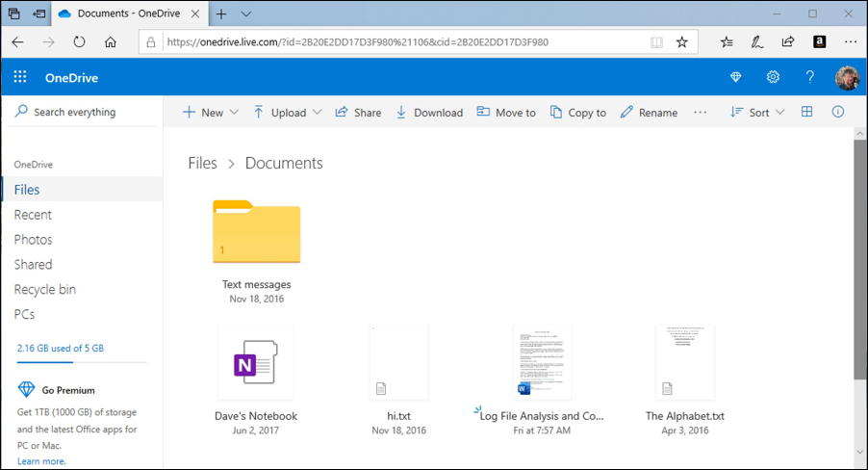Click the Premium diamond icon in header
The width and height of the screenshot is (868, 470).
(737, 78)
